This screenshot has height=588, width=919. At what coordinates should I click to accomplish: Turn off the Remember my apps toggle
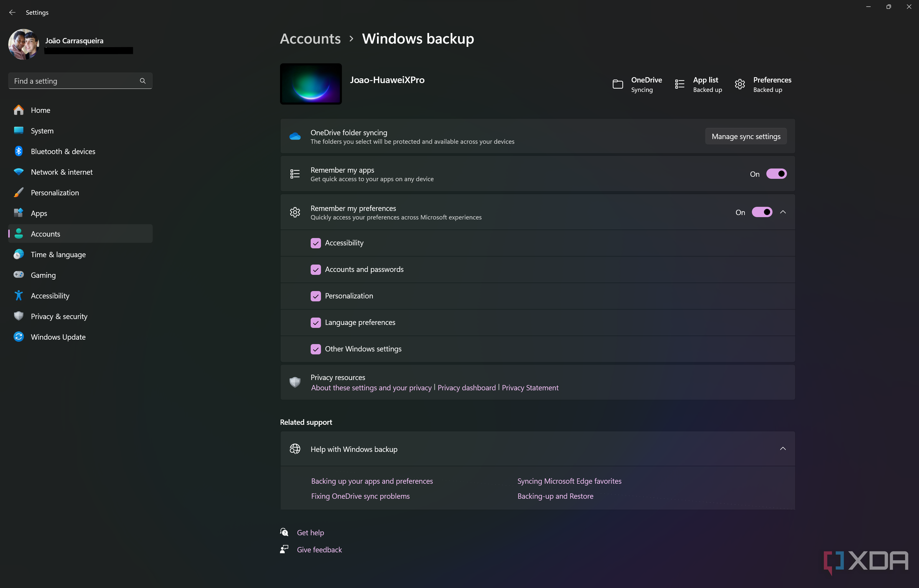pyautogui.click(x=777, y=174)
